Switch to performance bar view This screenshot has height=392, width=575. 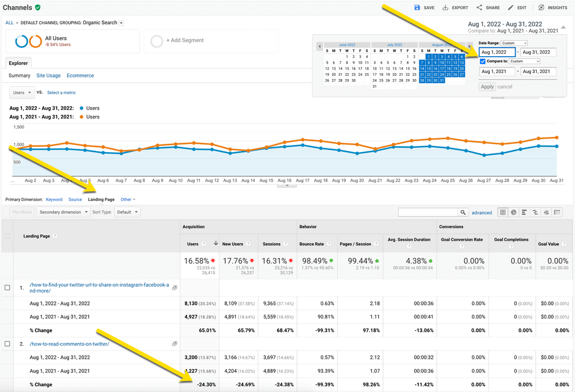(524, 212)
